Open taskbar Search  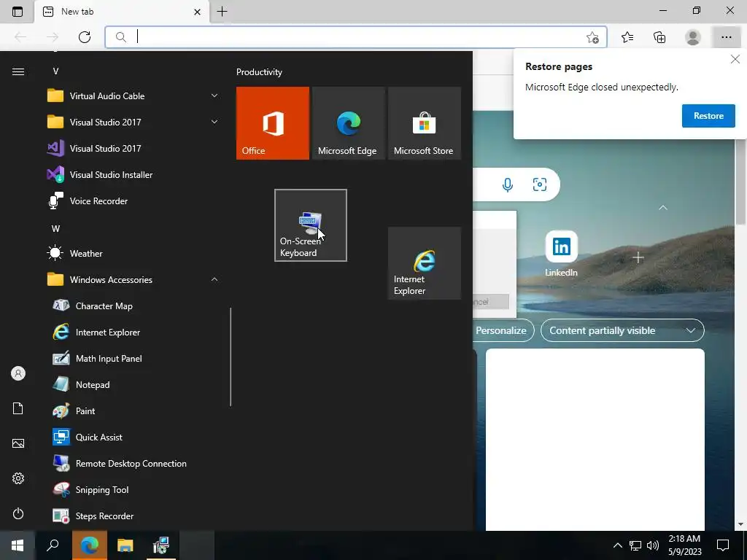(x=53, y=545)
